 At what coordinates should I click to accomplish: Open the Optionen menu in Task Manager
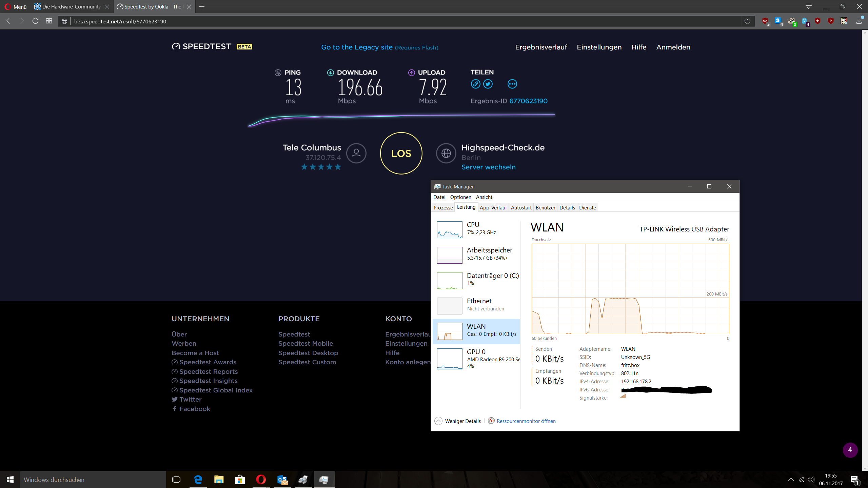(460, 197)
